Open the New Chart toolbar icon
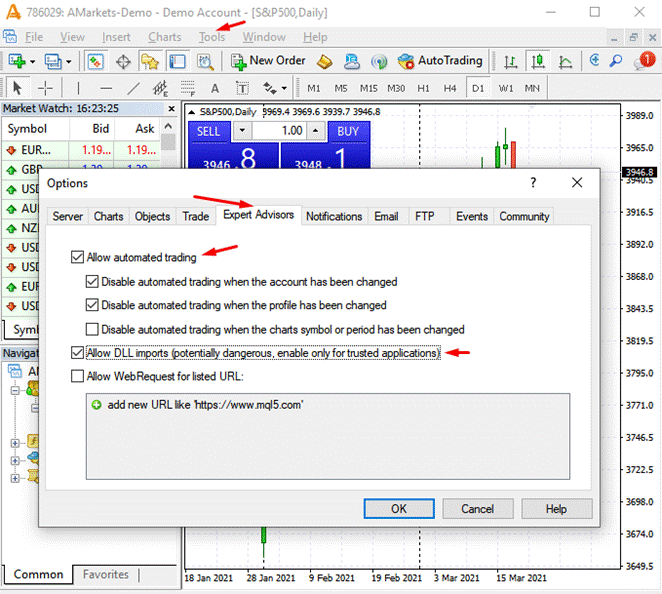The image size is (662, 594). tap(17, 62)
